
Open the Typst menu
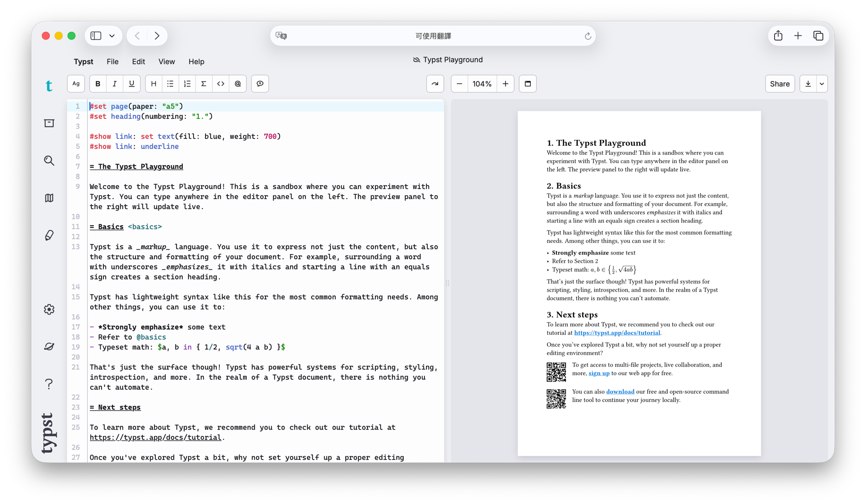click(84, 61)
